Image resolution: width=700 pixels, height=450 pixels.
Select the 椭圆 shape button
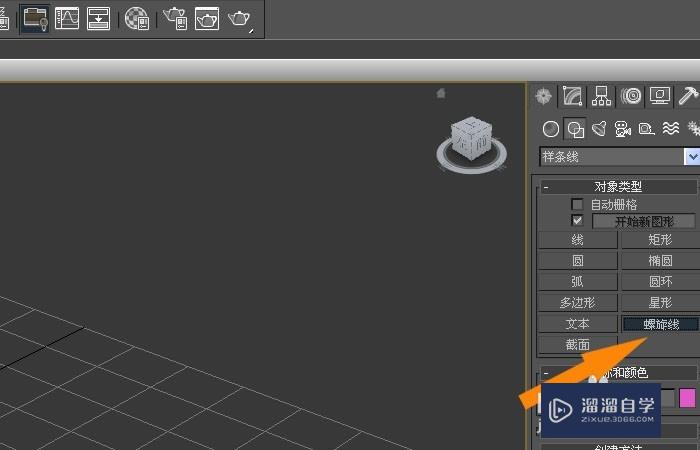(660, 261)
